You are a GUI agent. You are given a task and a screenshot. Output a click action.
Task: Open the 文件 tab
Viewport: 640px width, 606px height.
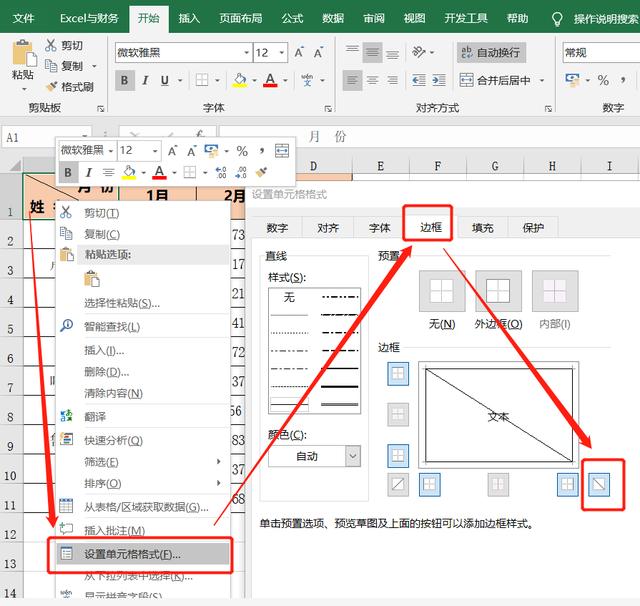(x=23, y=18)
